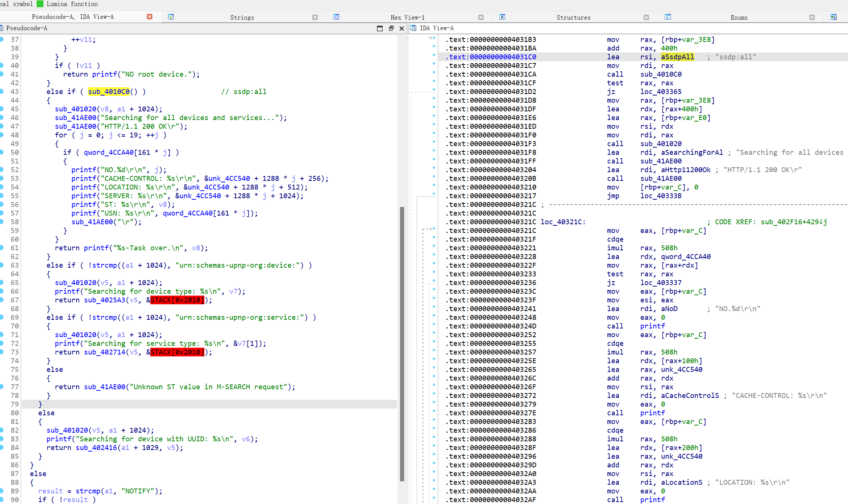This screenshot has width=848, height=504.
Task: Maximize the Pseudocode-A panel
Action: (x=380, y=28)
